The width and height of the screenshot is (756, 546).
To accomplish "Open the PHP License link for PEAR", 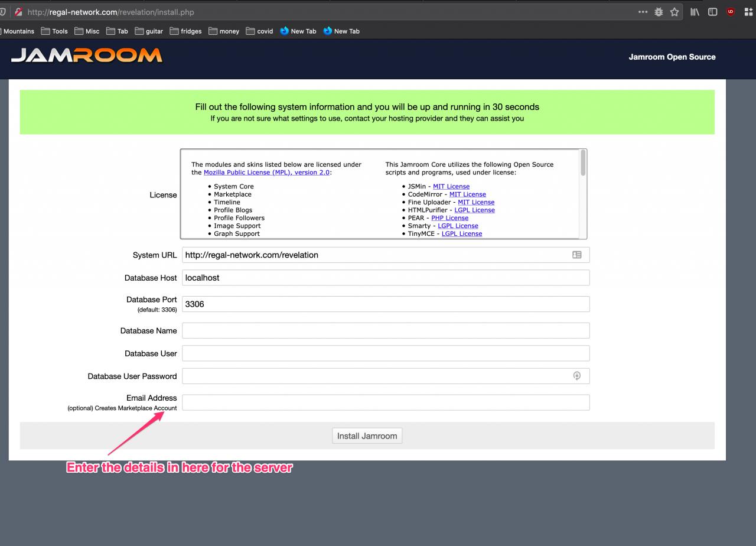I will 449,218.
